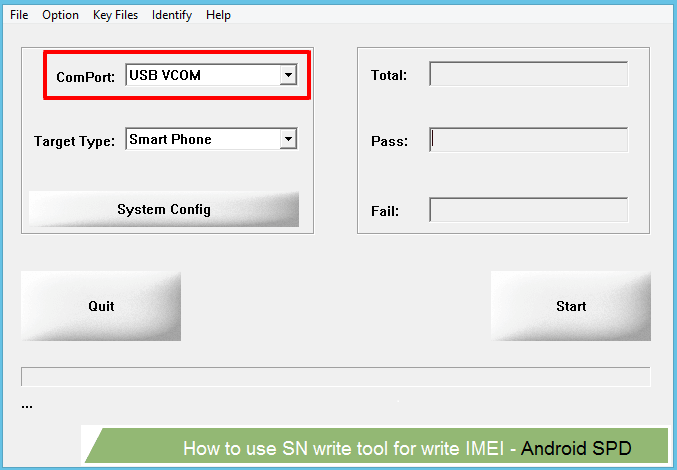Click the System Config button
The width and height of the screenshot is (677, 470).
(164, 209)
